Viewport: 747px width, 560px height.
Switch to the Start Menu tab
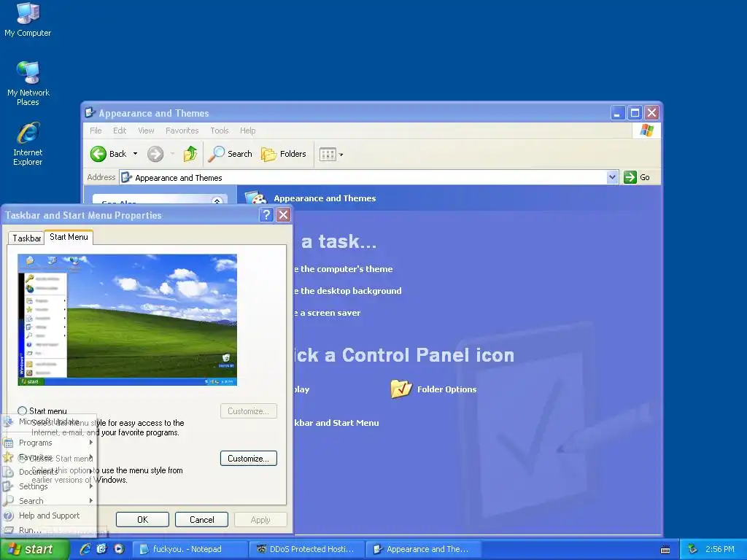(69, 237)
